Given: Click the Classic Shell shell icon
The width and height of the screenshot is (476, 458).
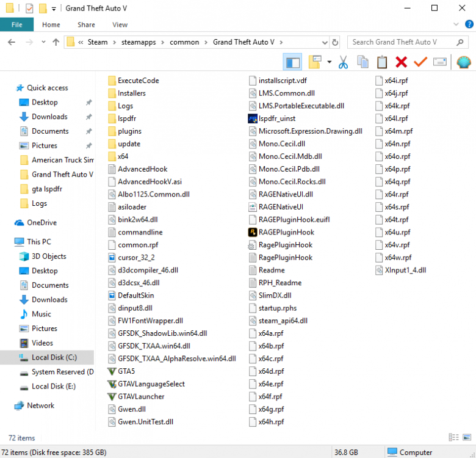Looking at the screenshot, I should pyautogui.click(x=464, y=62).
